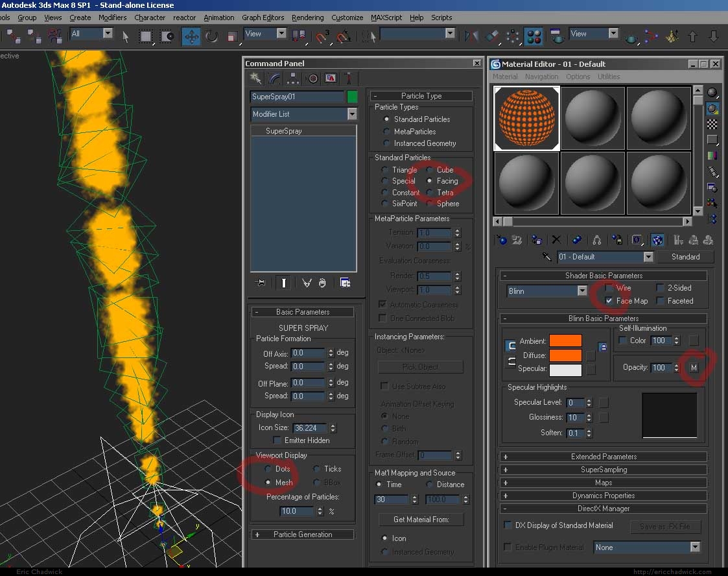The height and width of the screenshot is (576, 728).
Task: Activate the Select and Rotate tool
Action: pyautogui.click(x=212, y=36)
